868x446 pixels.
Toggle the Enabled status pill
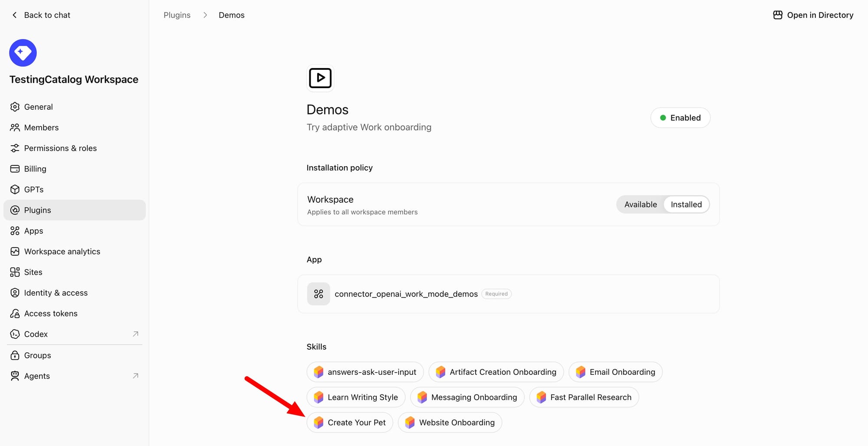[x=680, y=118]
